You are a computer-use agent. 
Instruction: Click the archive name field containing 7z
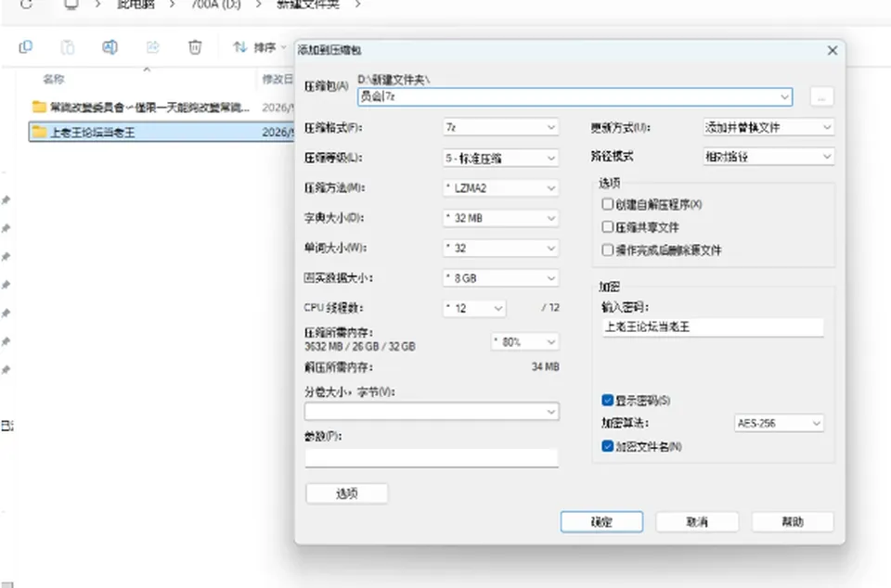575,97
